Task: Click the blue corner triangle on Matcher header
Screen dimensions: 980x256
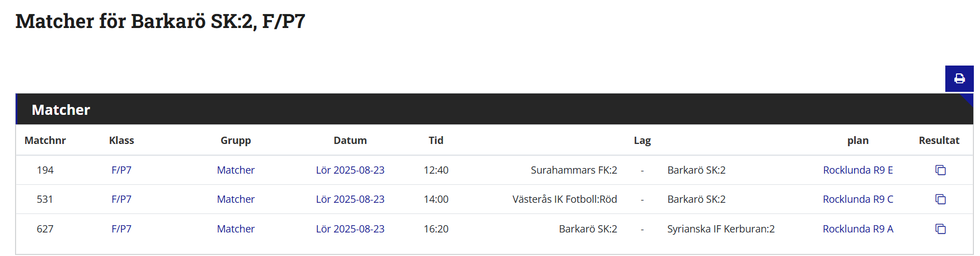Action: coord(968,99)
